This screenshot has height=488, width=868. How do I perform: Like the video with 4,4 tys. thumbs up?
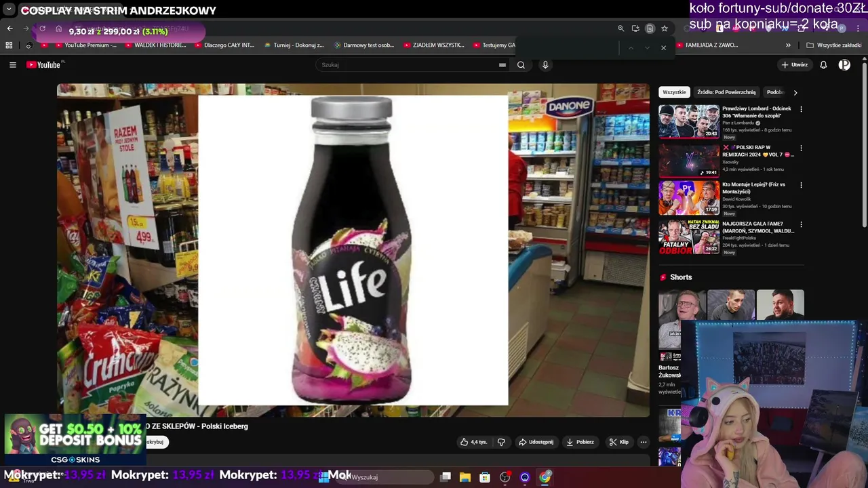click(x=473, y=442)
